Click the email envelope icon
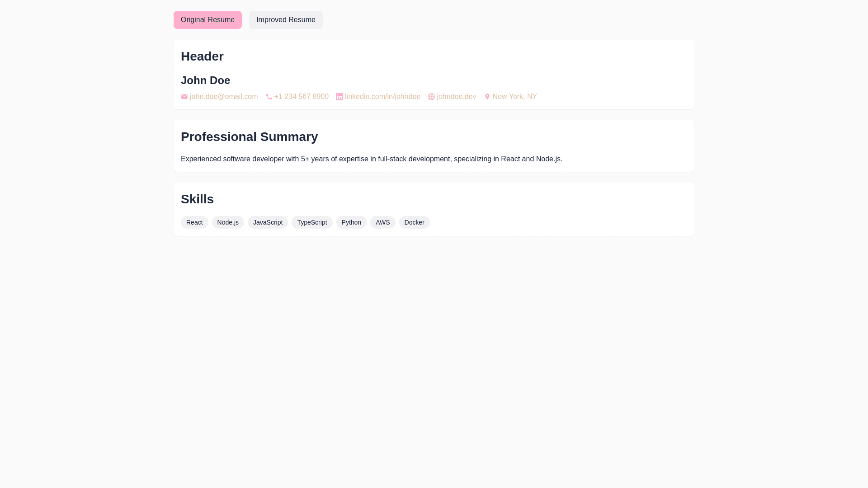Image resolution: width=868 pixels, height=488 pixels. coord(184,97)
